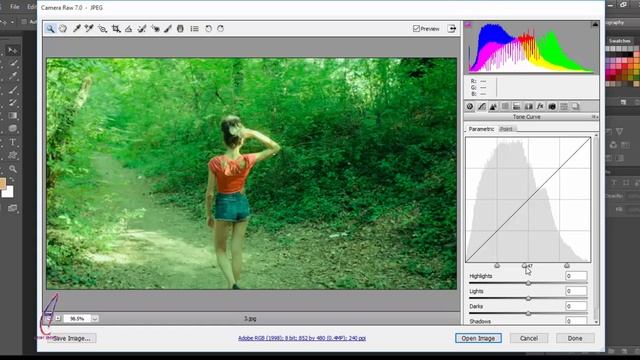Select the Color Sampler tool
The height and width of the screenshot is (360, 640).
89,29
